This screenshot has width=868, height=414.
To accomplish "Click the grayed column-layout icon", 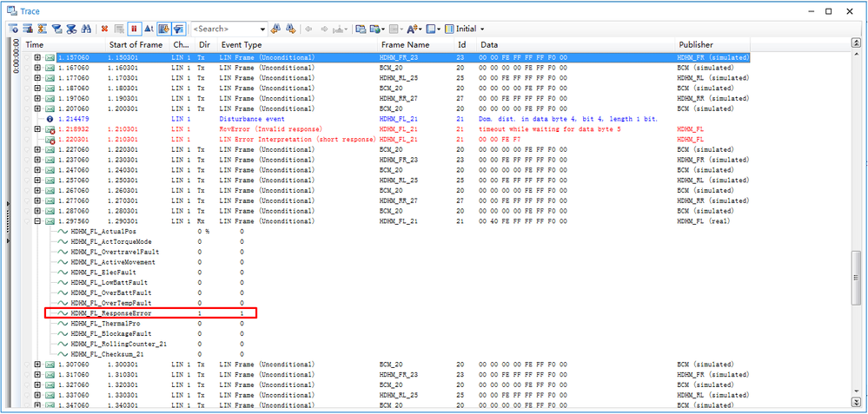I will click(x=393, y=29).
